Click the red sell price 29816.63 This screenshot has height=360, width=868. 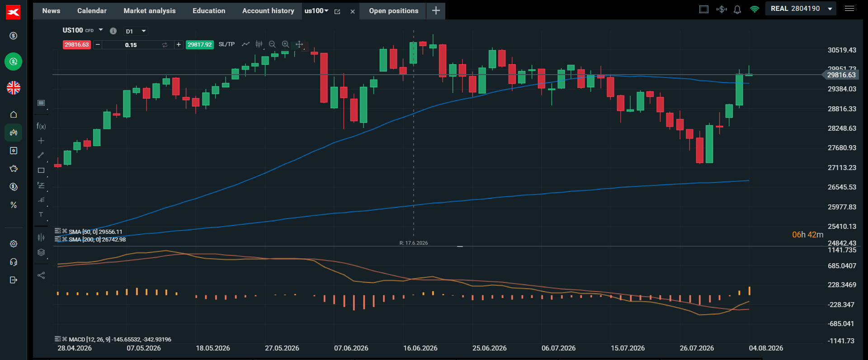pos(77,44)
